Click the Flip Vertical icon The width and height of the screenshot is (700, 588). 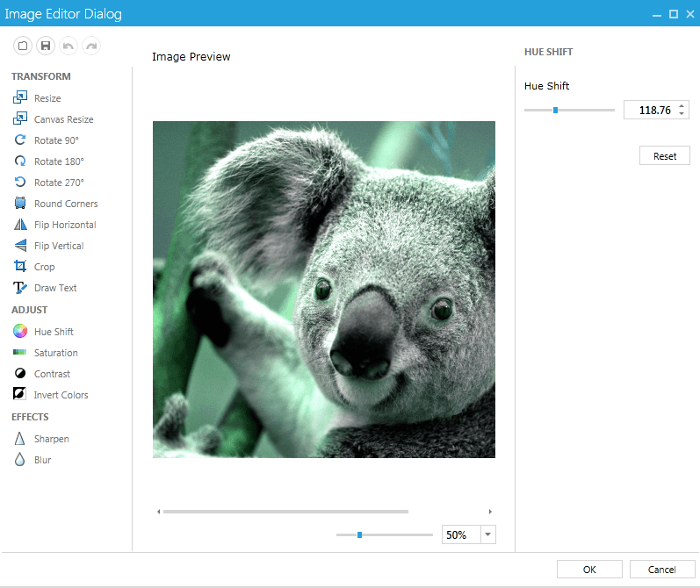tap(20, 246)
